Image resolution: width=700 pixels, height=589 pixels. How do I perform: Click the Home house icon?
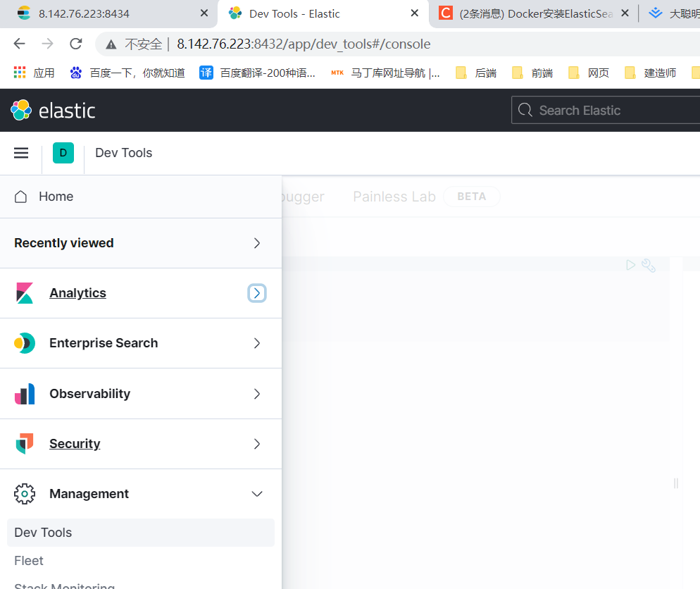20,197
